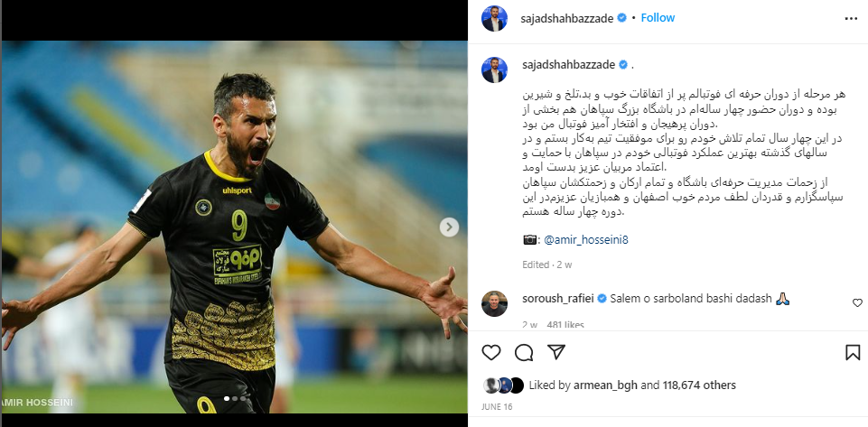
Task: Open the @amir_hosseini8 photographer mention
Action: (x=585, y=240)
